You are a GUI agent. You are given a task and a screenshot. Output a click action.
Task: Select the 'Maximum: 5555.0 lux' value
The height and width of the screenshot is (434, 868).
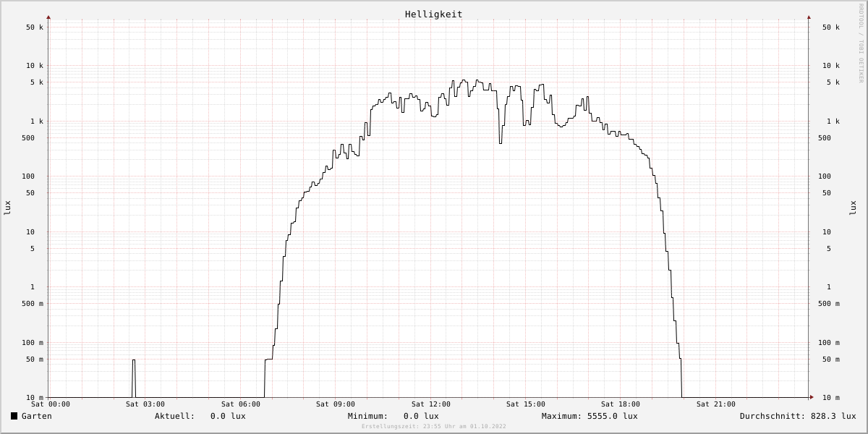point(590,416)
